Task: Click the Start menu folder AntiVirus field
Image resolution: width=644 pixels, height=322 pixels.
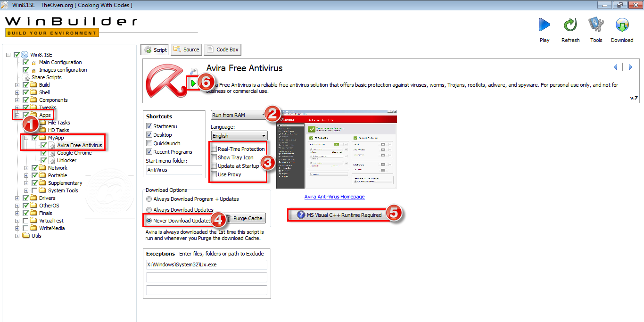Action: point(173,170)
